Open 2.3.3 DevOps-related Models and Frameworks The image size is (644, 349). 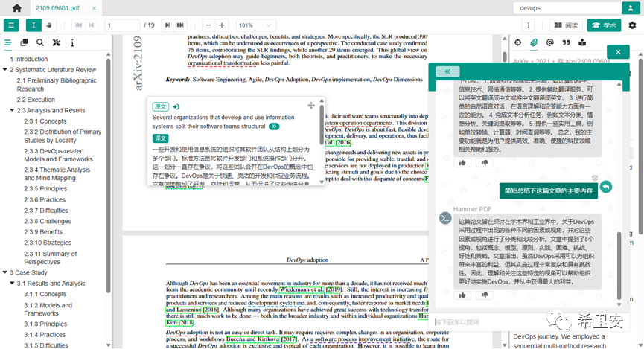[x=58, y=156]
